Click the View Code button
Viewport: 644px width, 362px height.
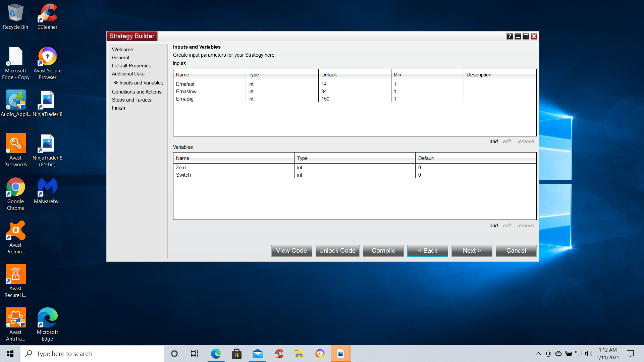tap(291, 251)
